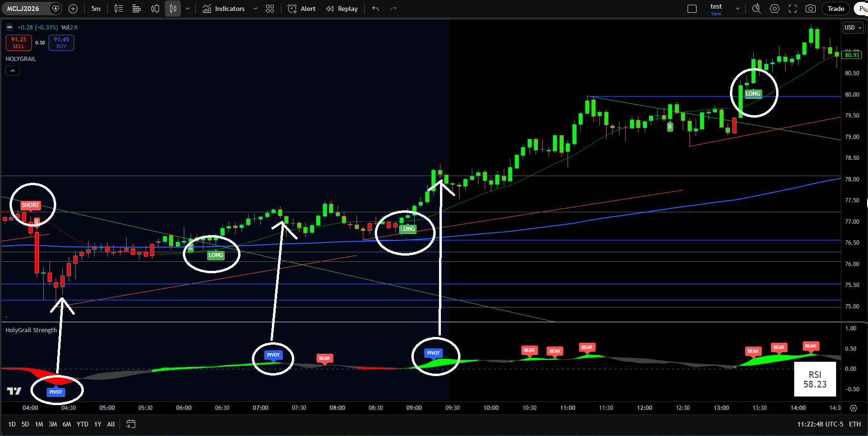Start Bar Replay mode
Image resolution: width=868 pixels, height=436 pixels.
(342, 9)
